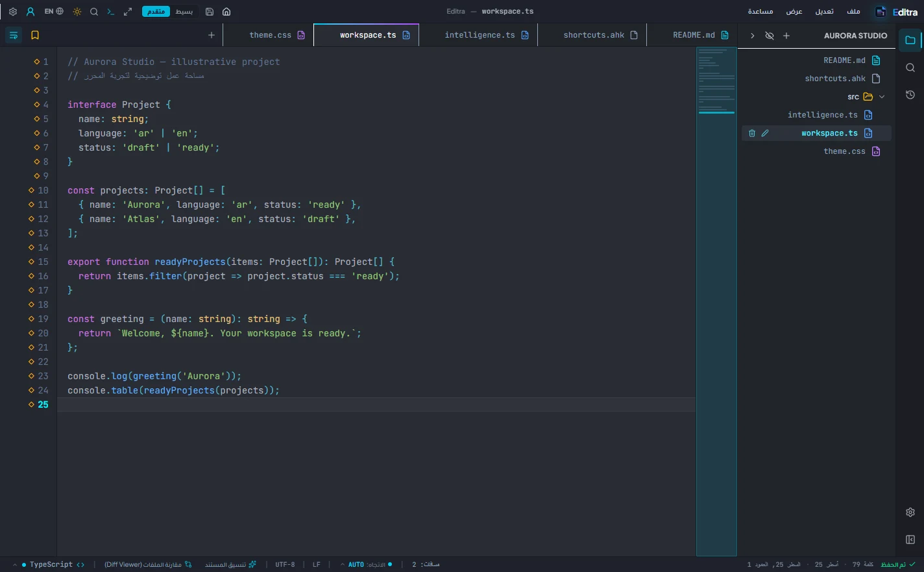Collapse the src folder chevron
The height and width of the screenshot is (572, 924).
pos(882,97)
